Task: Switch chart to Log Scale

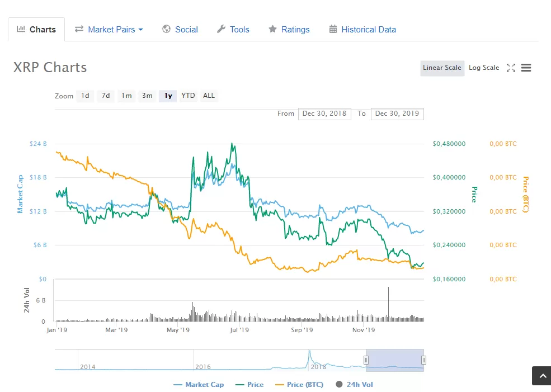Action: click(483, 67)
